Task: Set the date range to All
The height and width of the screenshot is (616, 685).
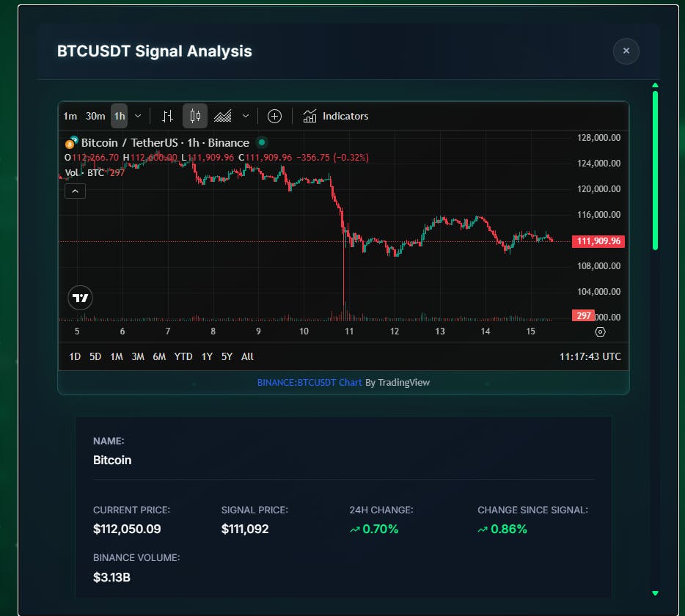Action: click(247, 357)
